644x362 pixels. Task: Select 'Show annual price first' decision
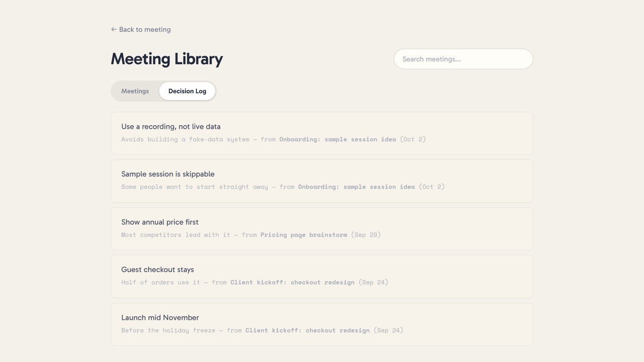coord(322,229)
